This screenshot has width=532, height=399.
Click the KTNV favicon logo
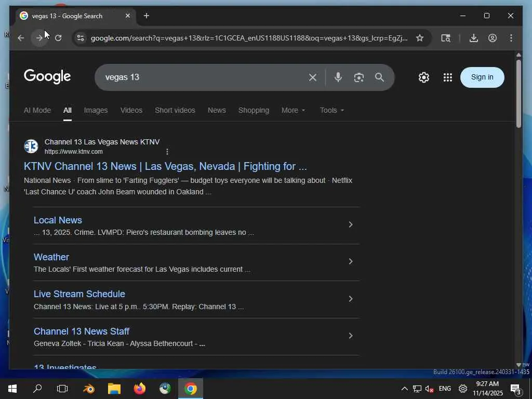coord(31,146)
